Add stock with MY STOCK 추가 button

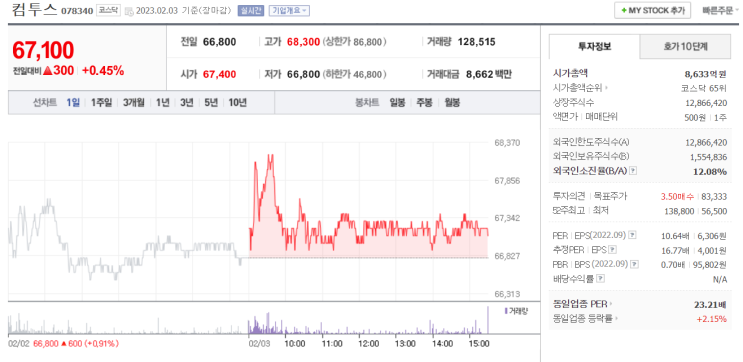[x=652, y=10]
